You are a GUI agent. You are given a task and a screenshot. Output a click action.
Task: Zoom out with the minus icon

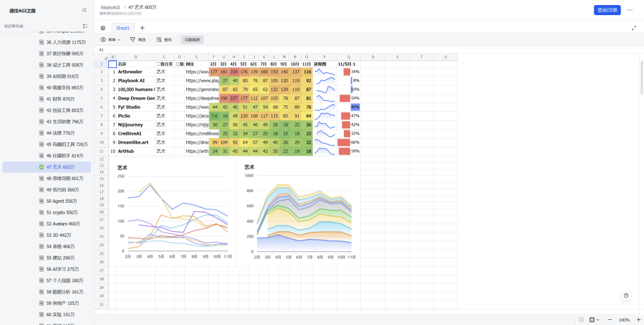point(609,320)
